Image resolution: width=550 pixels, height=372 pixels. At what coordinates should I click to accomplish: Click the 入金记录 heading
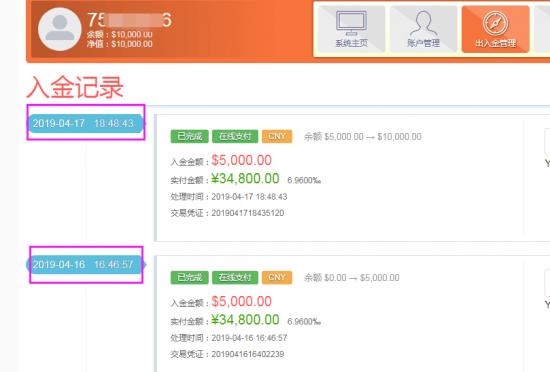75,87
